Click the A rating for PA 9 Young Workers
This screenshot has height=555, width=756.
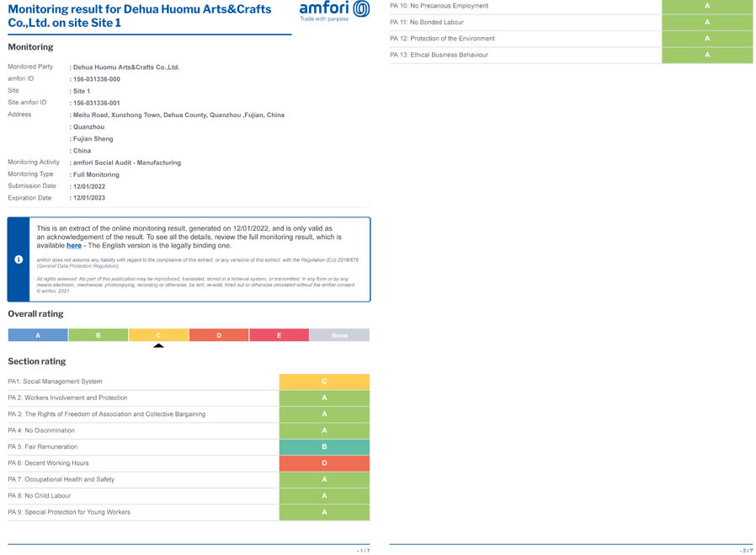tap(324, 512)
